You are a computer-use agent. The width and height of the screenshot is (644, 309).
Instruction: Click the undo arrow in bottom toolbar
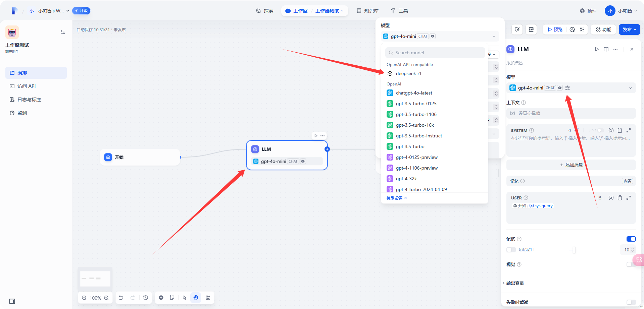(121, 298)
